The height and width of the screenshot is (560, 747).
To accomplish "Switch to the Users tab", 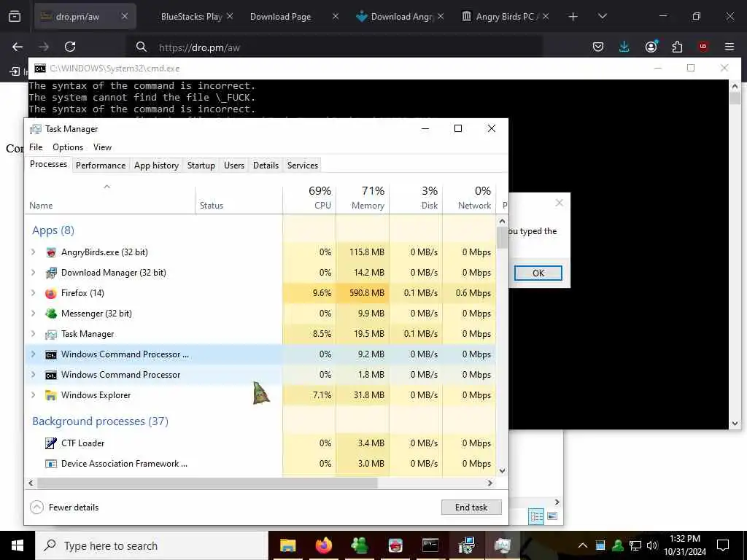I will point(234,166).
